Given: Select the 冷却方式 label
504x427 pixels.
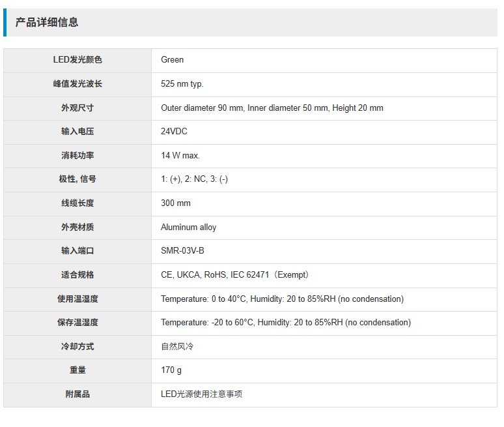Looking at the screenshot, I should click(x=77, y=347).
